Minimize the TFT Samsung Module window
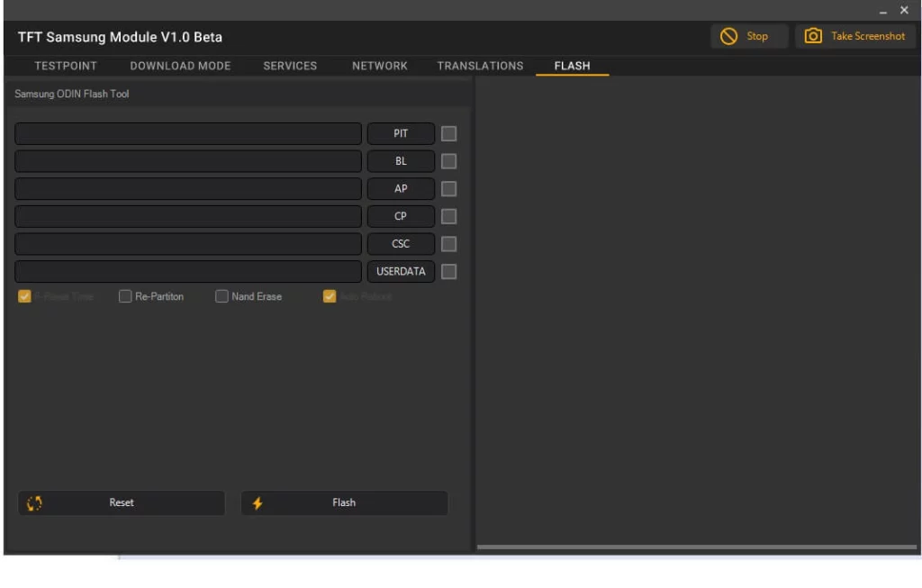Viewport: 922px width, 588px height. pyautogui.click(x=883, y=11)
